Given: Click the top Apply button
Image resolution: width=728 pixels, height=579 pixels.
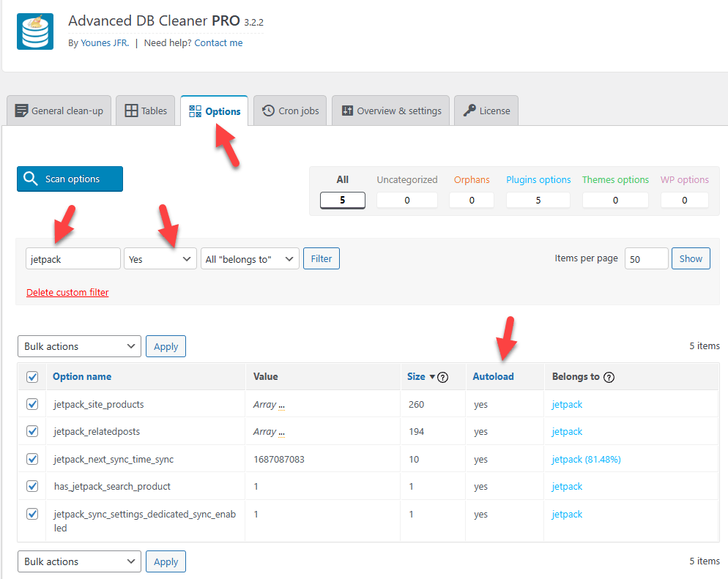Looking at the screenshot, I should point(166,346).
